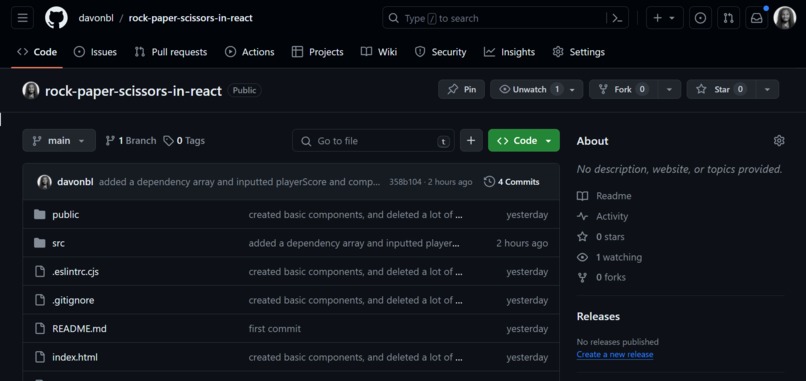Switch to the Code tab

[37, 52]
